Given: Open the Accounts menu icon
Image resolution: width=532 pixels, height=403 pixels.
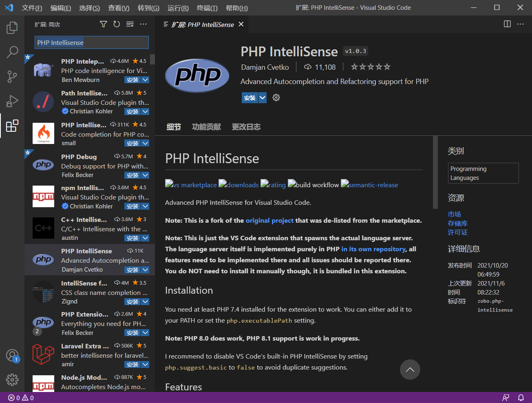Looking at the screenshot, I should 12,355.
